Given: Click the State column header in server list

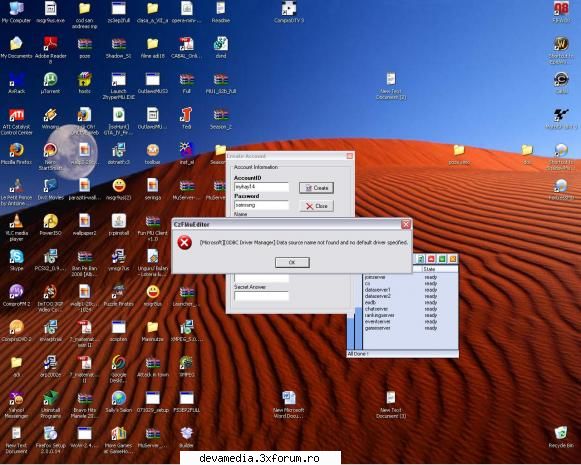Looking at the screenshot, I should [x=439, y=269].
